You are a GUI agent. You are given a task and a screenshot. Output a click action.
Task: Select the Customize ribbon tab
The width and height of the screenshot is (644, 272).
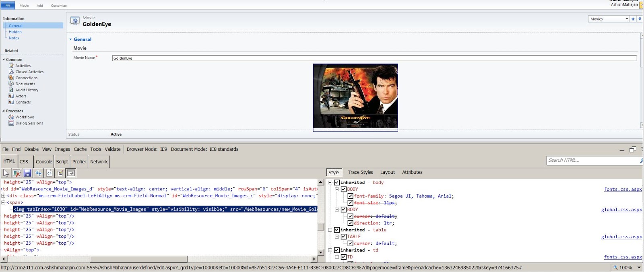tap(59, 6)
